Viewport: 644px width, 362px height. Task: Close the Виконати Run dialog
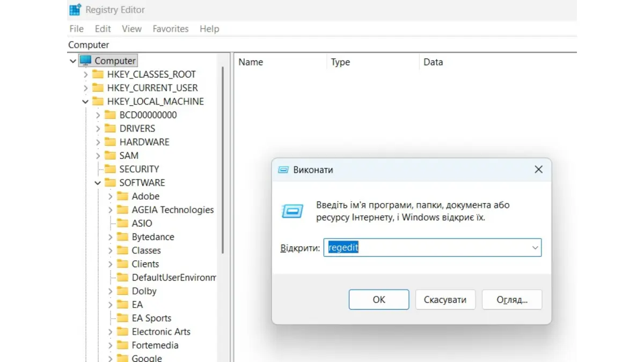click(x=538, y=170)
